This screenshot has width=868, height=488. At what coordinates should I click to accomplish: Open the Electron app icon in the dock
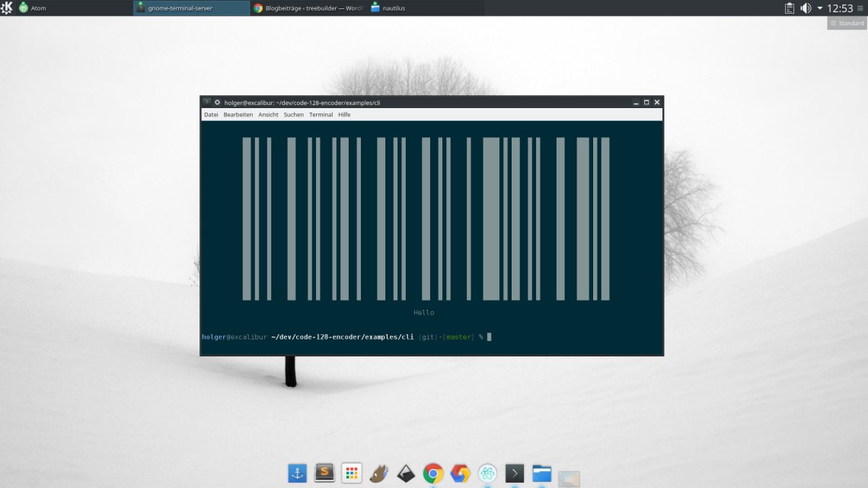coord(487,472)
